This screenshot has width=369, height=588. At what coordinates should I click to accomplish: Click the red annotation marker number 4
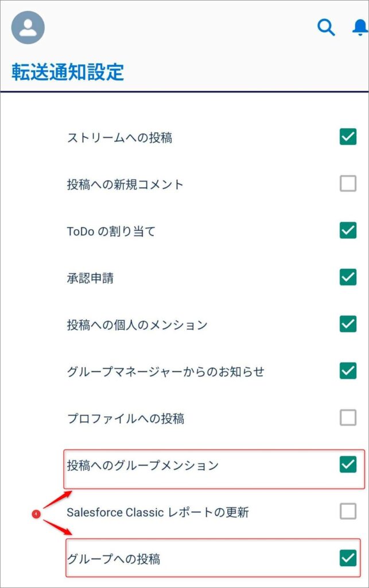point(36,514)
